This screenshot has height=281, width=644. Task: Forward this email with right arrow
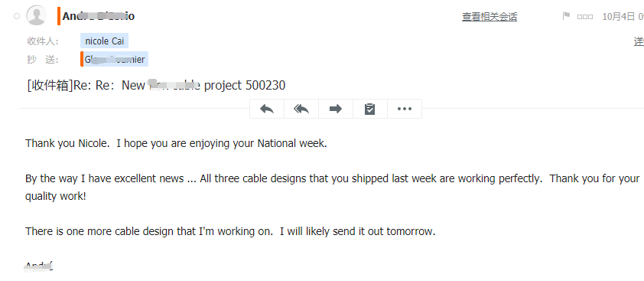(336, 109)
